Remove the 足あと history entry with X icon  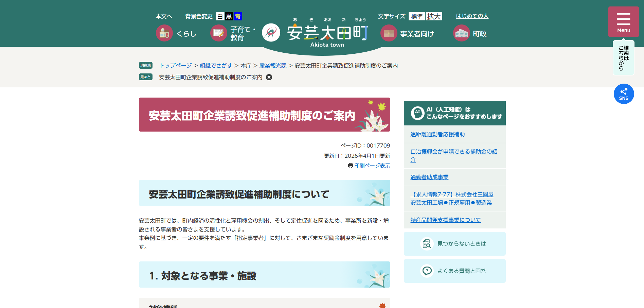pyautogui.click(x=269, y=77)
